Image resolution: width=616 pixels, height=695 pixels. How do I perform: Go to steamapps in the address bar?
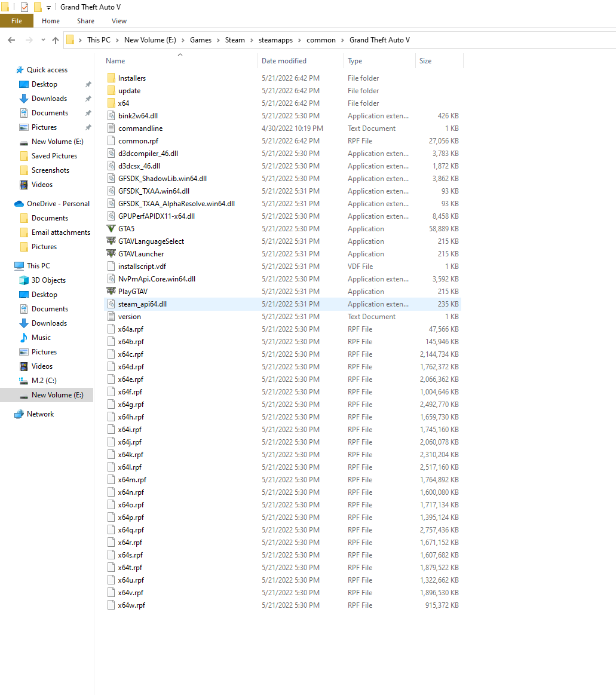click(x=275, y=40)
